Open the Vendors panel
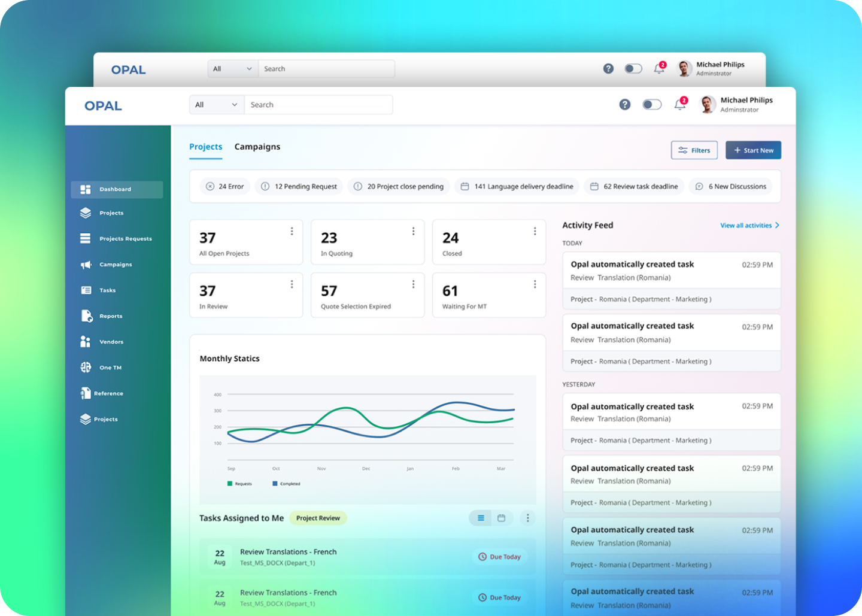The image size is (862, 616). (110, 341)
